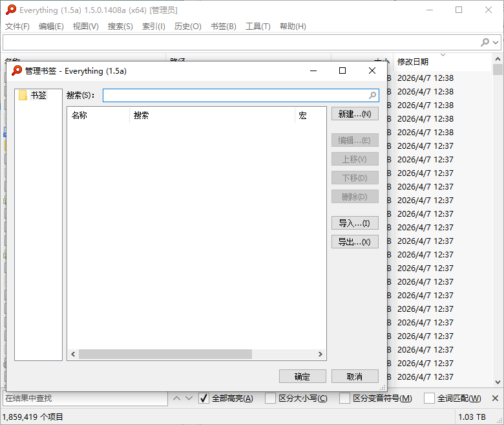
Task: Open the 索引(I) menu
Action: [154, 27]
